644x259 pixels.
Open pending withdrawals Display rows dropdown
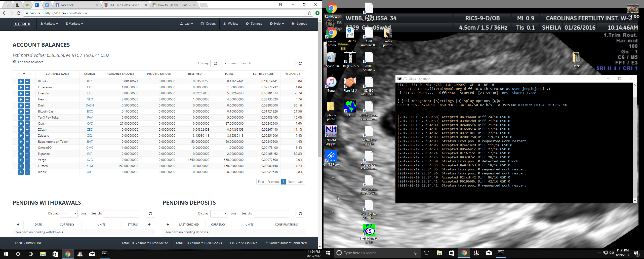point(69,214)
